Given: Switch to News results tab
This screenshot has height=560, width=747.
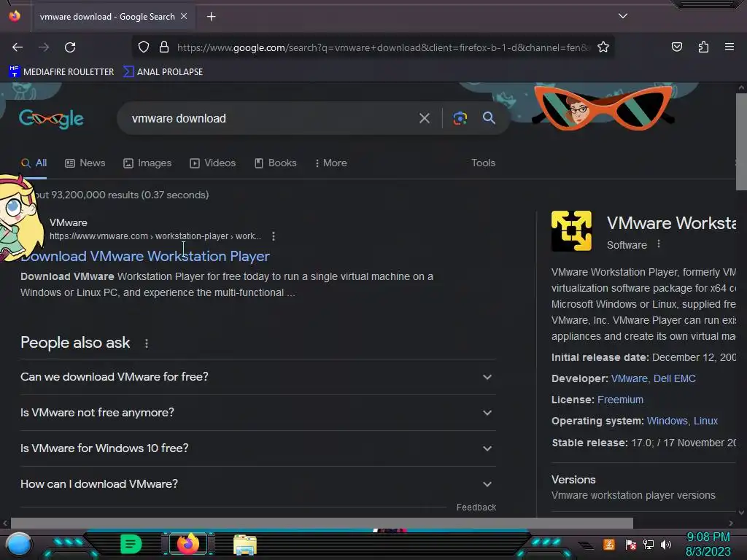Looking at the screenshot, I should [85, 163].
